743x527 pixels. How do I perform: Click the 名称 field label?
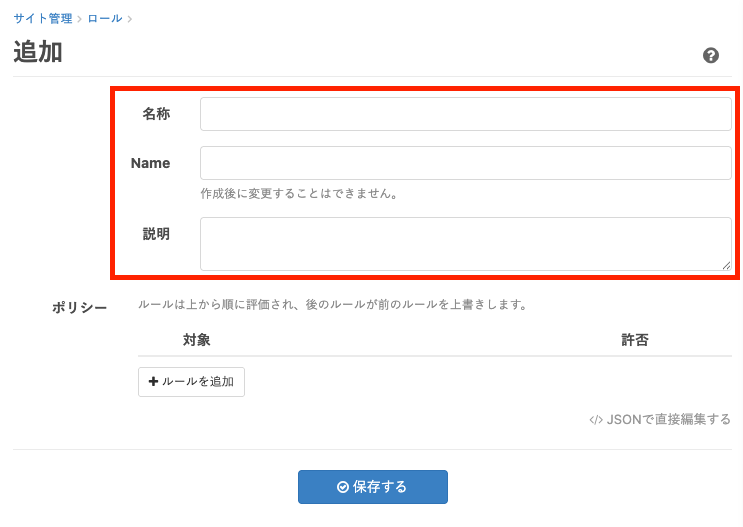click(x=156, y=115)
